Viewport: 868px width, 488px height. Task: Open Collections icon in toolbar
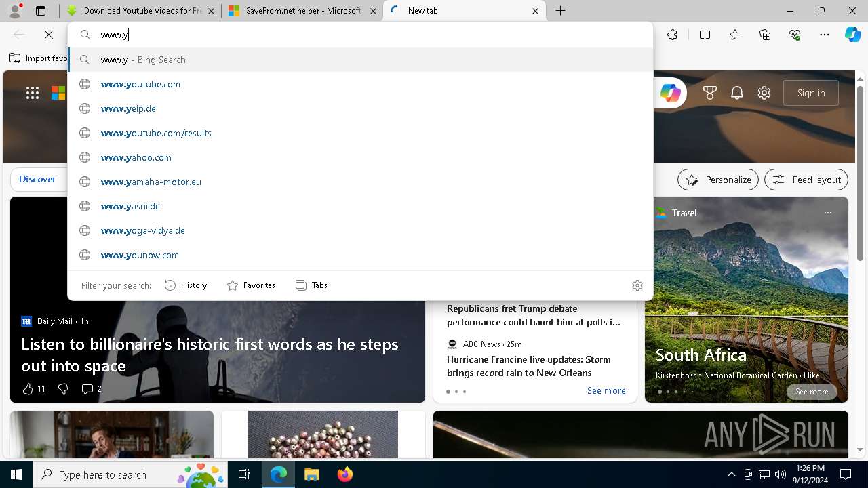(x=765, y=35)
